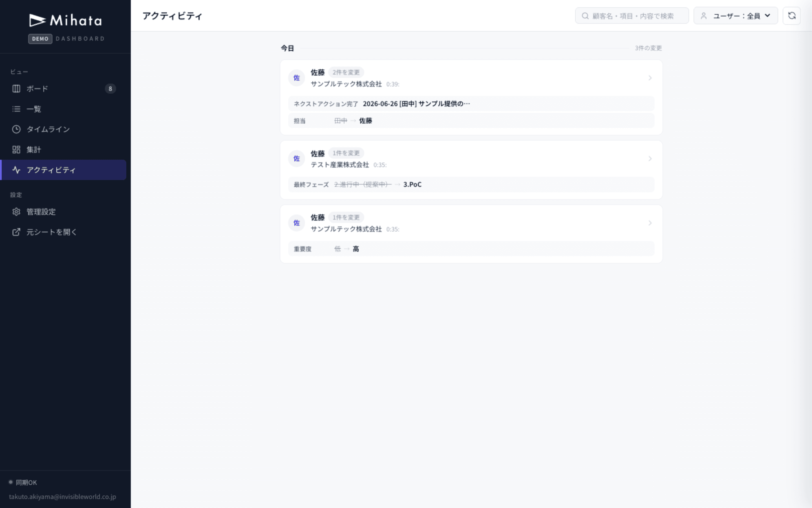Click the テスト産業株式会社 company name
Viewport: 812px width, 508px height.
pyautogui.click(x=339, y=165)
